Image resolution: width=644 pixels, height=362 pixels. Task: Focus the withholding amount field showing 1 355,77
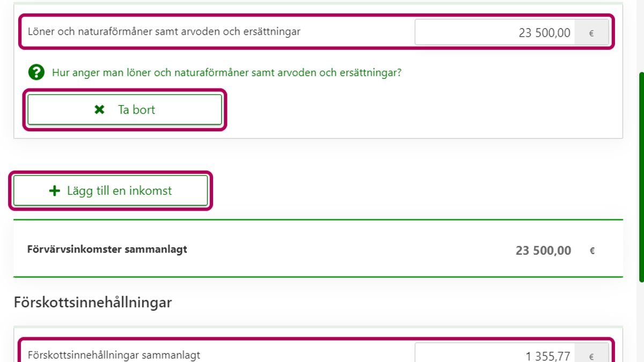tap(494, 355)
